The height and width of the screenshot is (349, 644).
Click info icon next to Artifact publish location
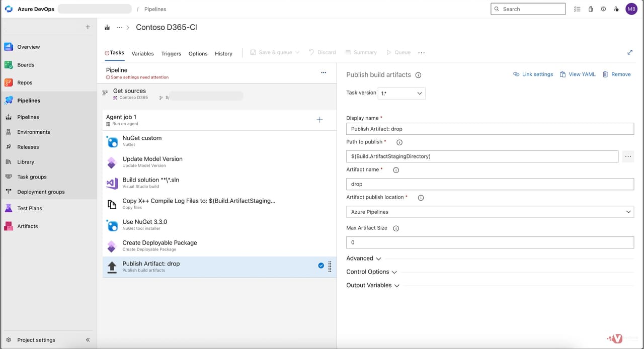(421, 198)
